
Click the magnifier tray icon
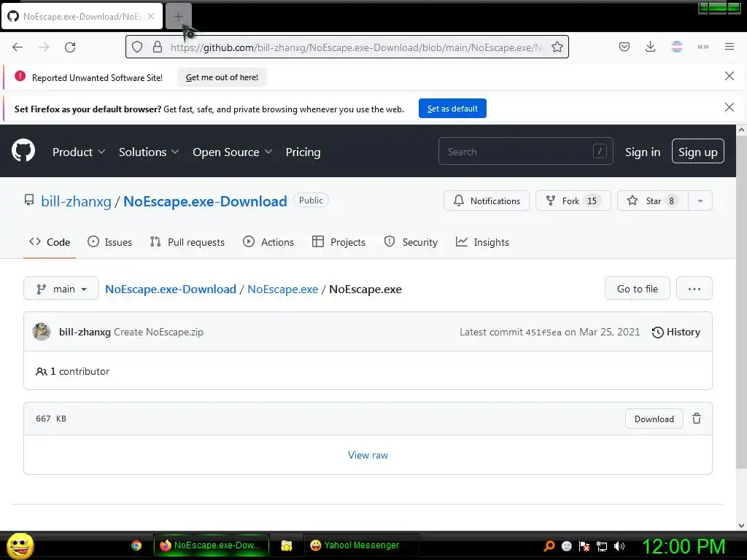click(549, 546)
